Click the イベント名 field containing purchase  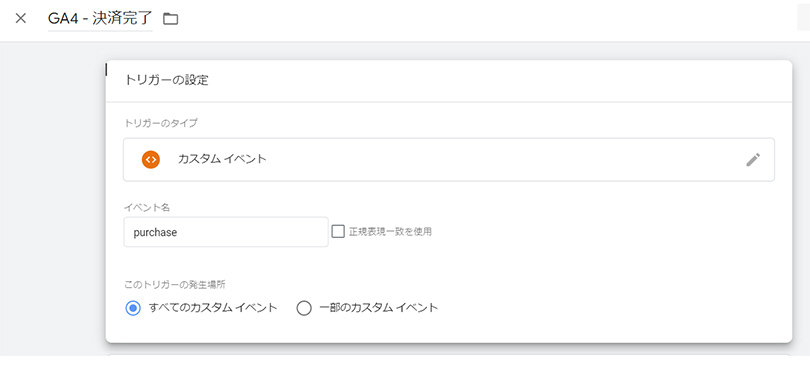click(x=226, y=232)
